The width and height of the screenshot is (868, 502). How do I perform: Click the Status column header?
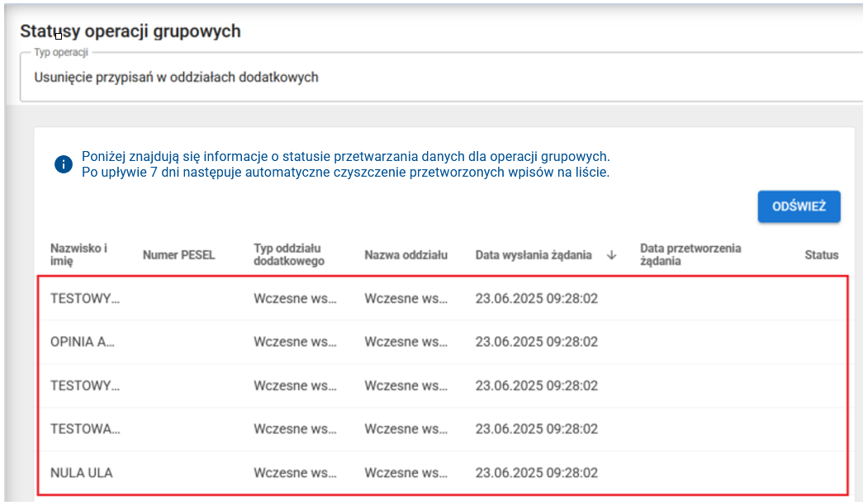821,254
